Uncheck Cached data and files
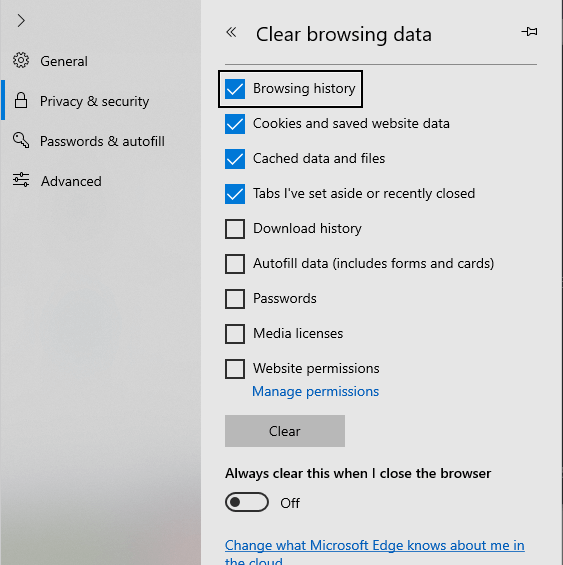 [235, 159]
